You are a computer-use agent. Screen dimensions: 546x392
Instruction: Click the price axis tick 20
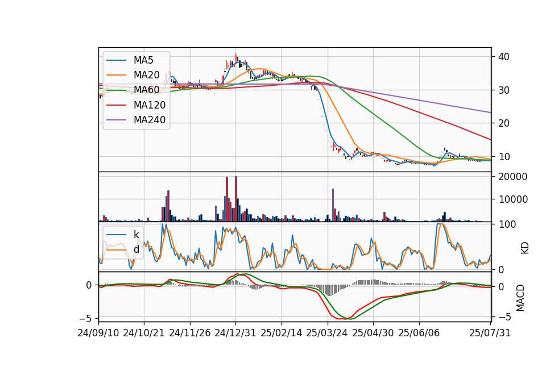504,123
